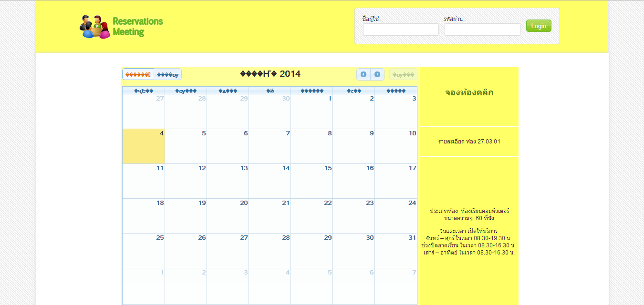Viewport: 644px width, 305px height.
Task: Select day 23 in the calendar
Action: pos(353,216)
